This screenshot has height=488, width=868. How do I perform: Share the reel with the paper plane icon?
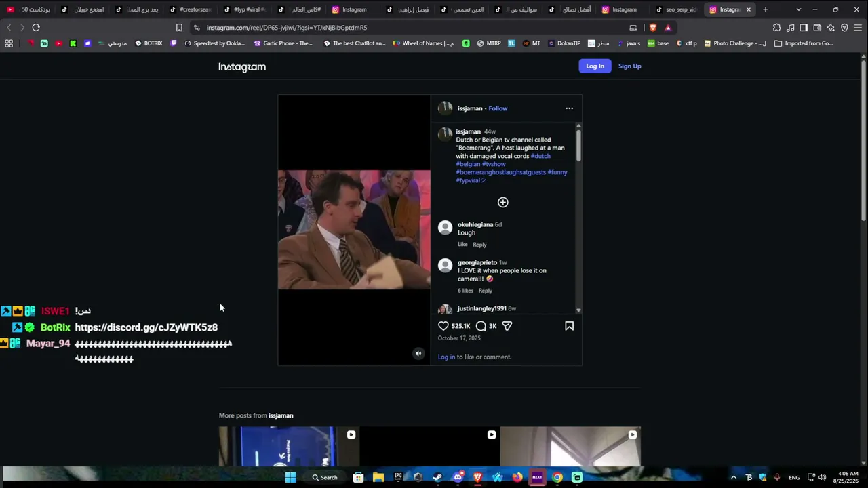[x=507, y=326]
